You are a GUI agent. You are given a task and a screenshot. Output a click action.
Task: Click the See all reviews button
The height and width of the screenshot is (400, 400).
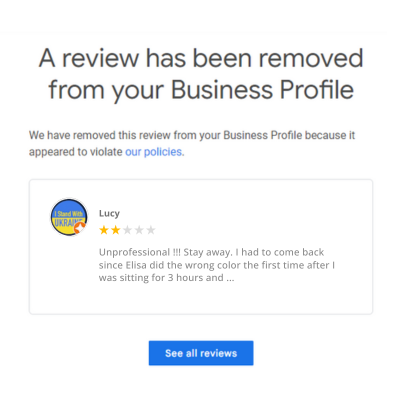point(201,353)
